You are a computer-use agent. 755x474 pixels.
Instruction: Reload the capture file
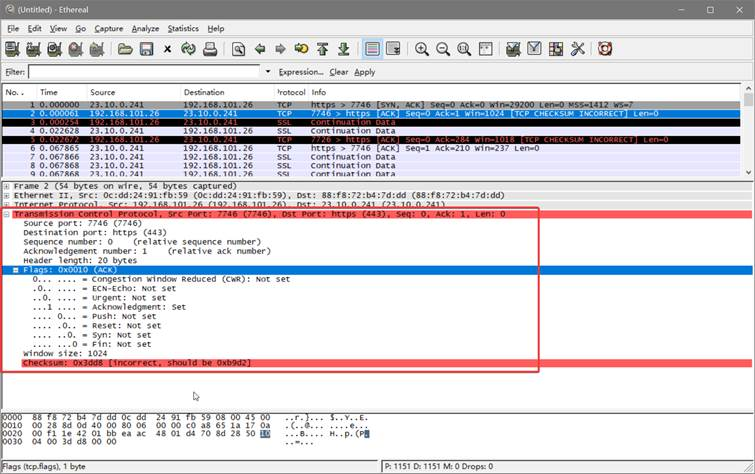[188, 49]
